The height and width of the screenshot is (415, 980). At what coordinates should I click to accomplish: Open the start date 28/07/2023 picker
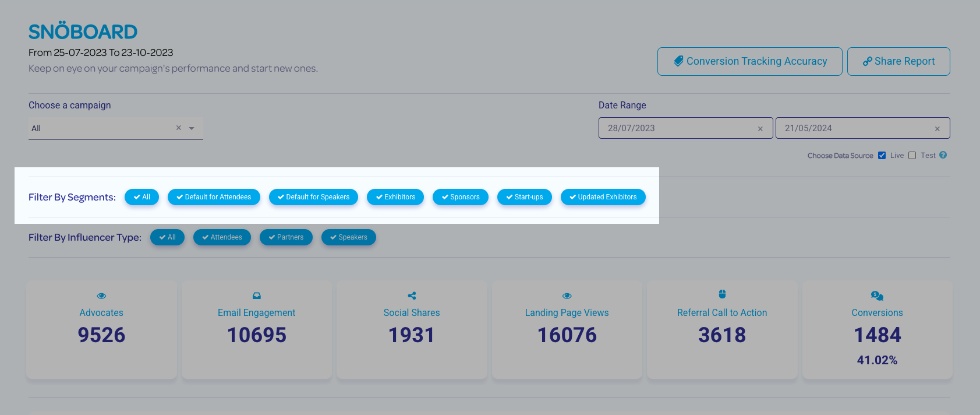(675, 128)
